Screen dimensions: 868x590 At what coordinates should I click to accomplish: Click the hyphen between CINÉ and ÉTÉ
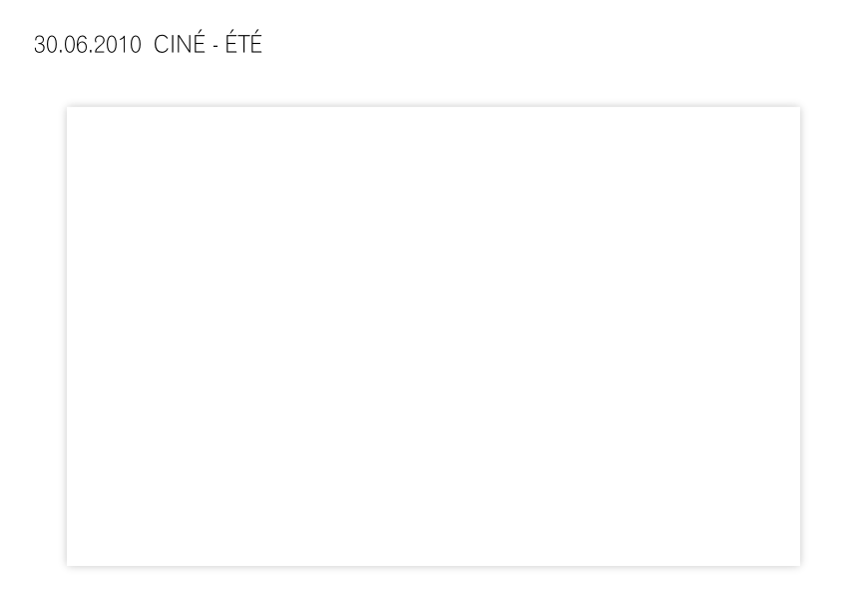coord(216,47)
